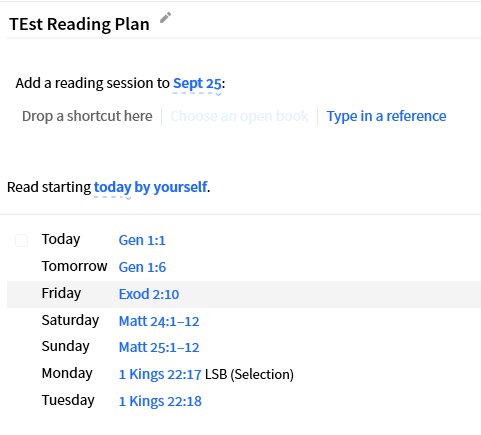Select the Saturday row label
481x435 pixels.
tap(70, 321)
